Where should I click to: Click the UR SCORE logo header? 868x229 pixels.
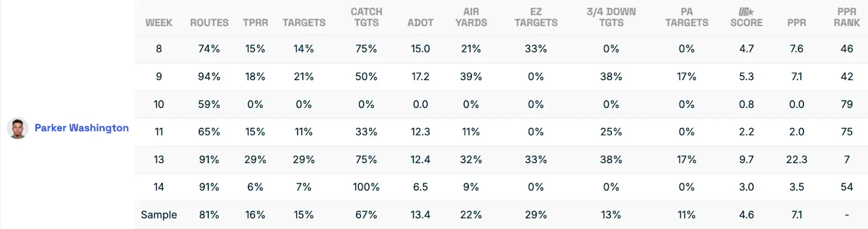coord(746,17)
